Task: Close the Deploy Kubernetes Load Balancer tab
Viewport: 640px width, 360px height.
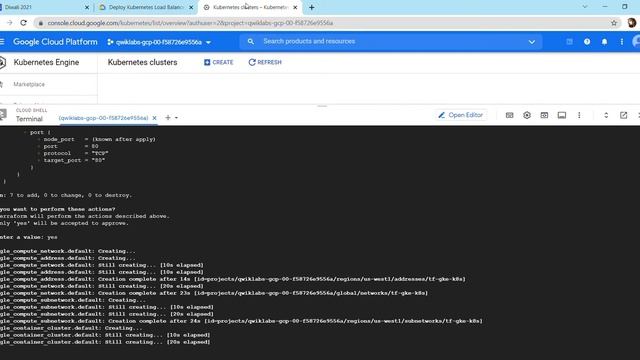Action: pos(191,7)
